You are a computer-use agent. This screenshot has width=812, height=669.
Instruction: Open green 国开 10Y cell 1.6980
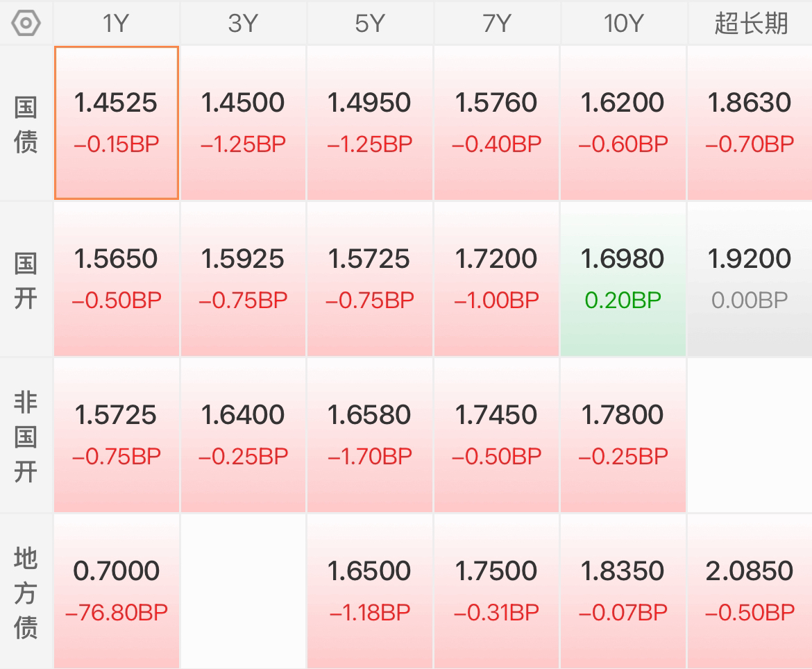[623, 279]
